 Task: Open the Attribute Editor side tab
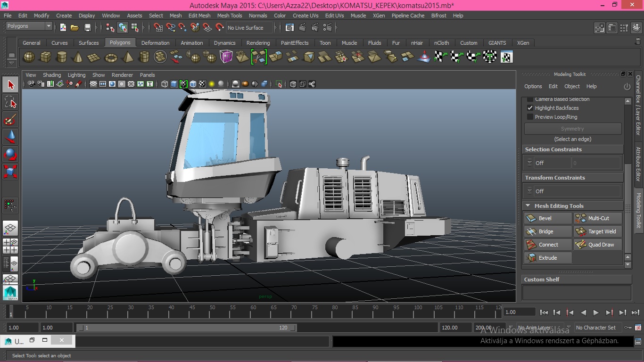click(x=638, y=164)
